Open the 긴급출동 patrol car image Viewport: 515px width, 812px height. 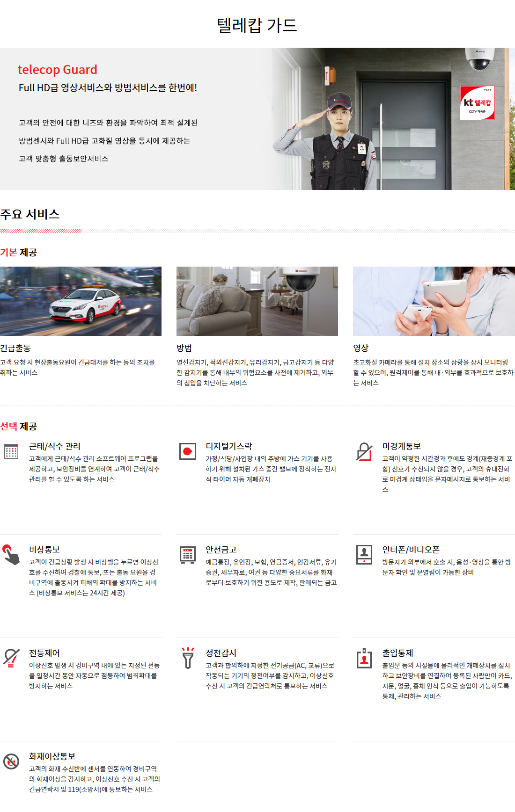[x=81, y=301]
